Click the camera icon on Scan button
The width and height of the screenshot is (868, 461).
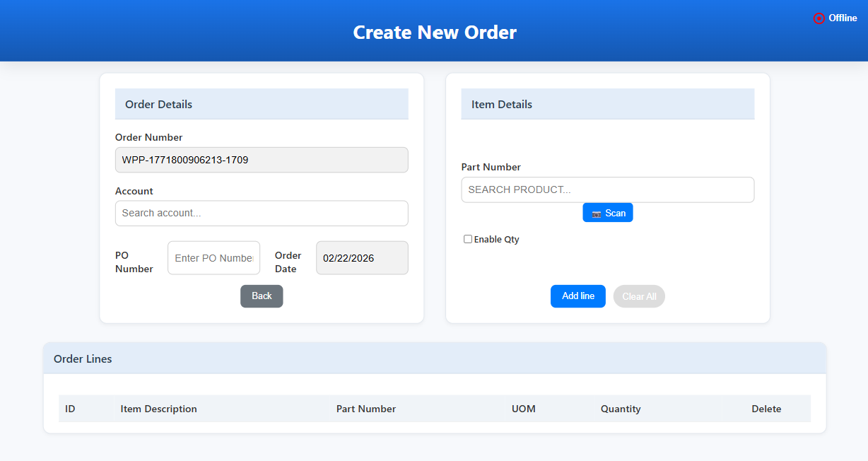596,214
